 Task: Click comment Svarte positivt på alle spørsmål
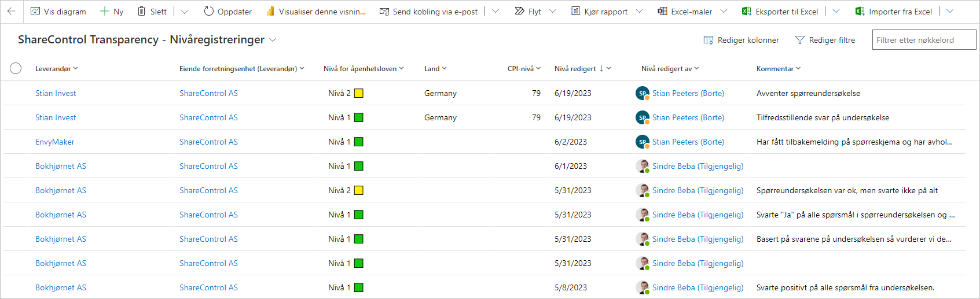pyautogui.click(x=845, y=287)
